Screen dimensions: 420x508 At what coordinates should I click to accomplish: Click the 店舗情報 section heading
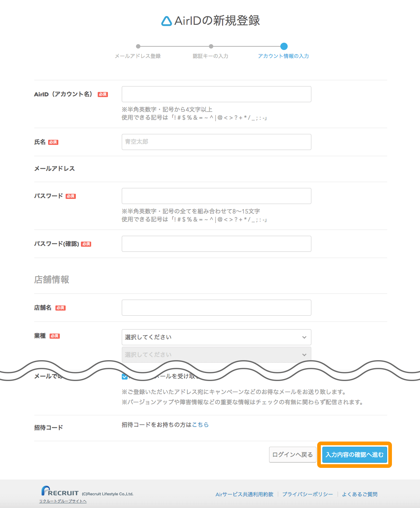[x=52, y=280]
